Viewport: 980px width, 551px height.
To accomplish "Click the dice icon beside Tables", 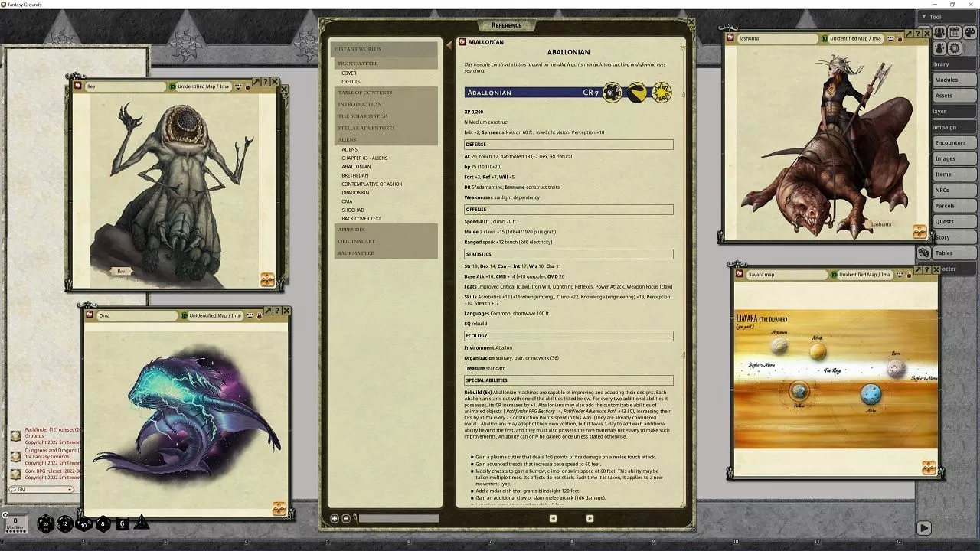I will tap(923, 253).
